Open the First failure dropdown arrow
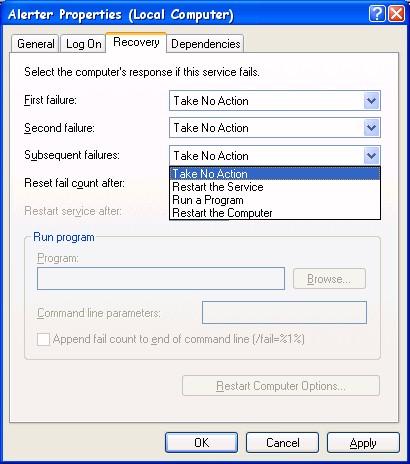Viewport: 410px width, 464px height. (x=371, y=101)
